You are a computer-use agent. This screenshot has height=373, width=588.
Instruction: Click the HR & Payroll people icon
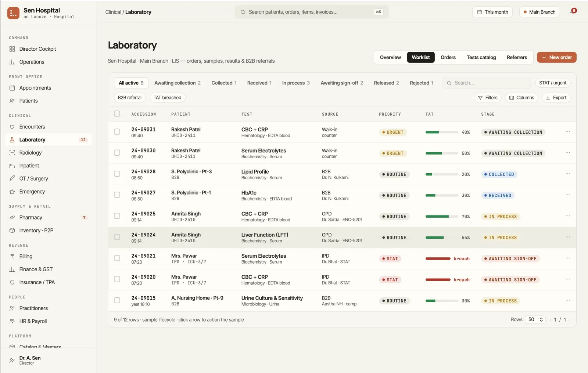12,321
